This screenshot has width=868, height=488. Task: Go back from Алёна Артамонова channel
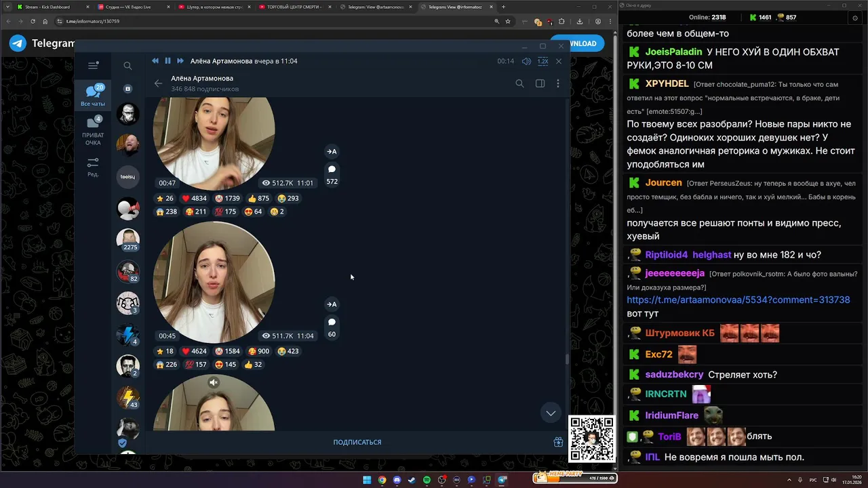(x=158, y=83)
